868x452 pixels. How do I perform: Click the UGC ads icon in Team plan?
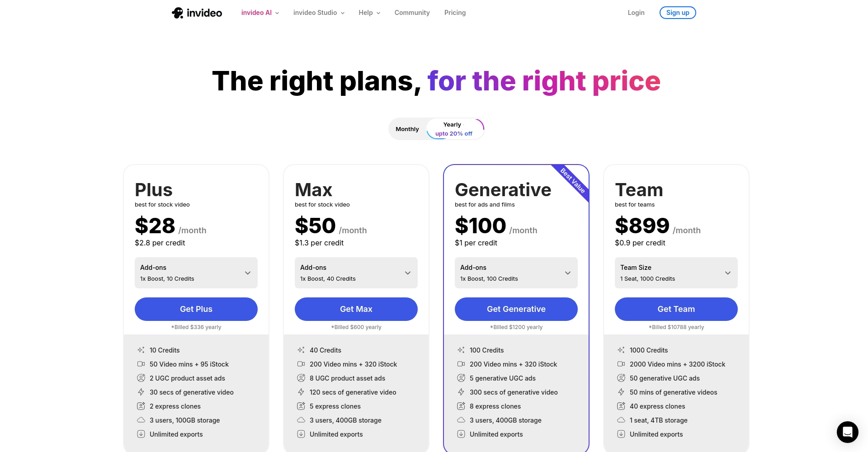pos(621,378)
